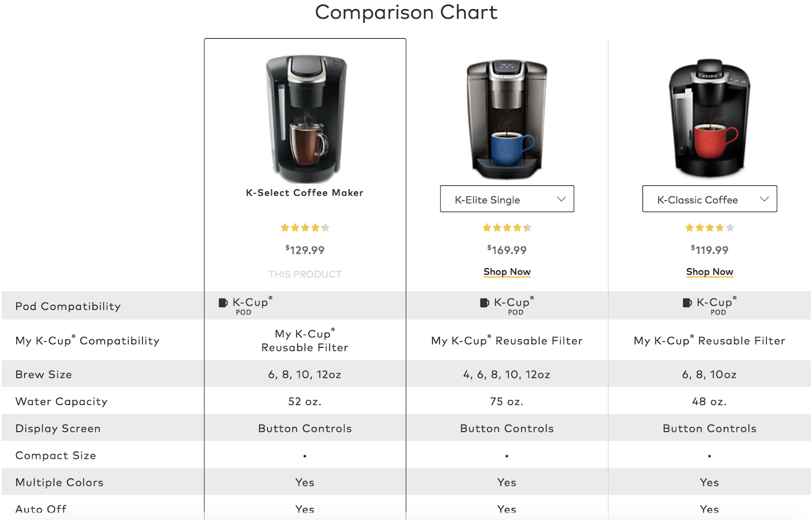This screenshot has width=812, height=520.
Task: Click the K-Select Coffee Maker name
Action: click(304, 192)
